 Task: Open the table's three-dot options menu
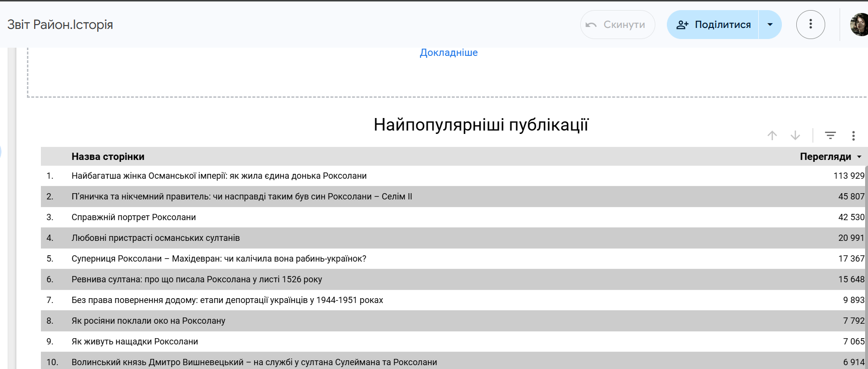click(x=854, y=136)
